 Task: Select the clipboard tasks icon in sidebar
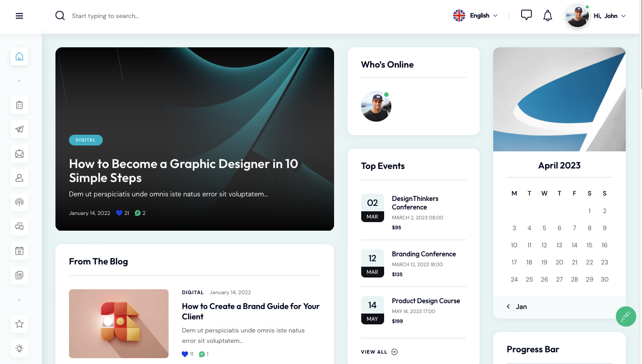(19, 105)
